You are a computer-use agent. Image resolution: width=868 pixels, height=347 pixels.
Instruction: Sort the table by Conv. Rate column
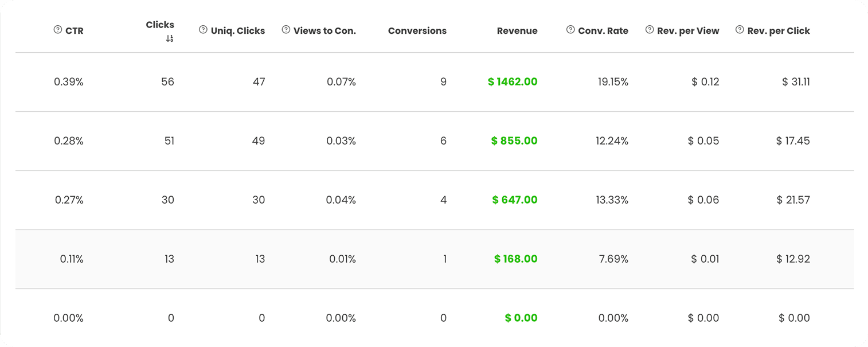click(x=603, y=30)
